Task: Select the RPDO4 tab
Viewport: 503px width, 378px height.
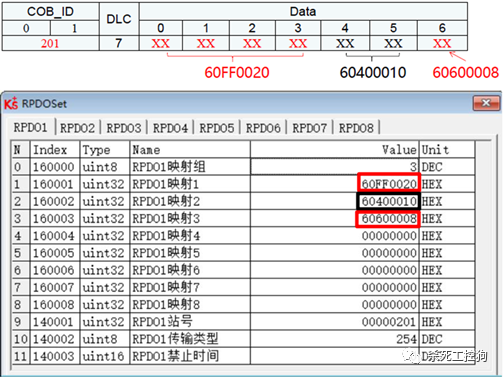Action: (170, 128)
